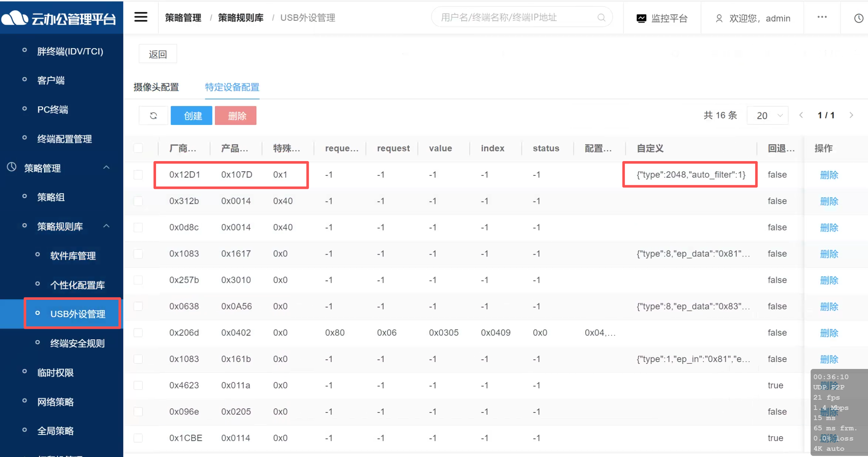Delete the 0x312b row via 删除 link

coord(829,201)
